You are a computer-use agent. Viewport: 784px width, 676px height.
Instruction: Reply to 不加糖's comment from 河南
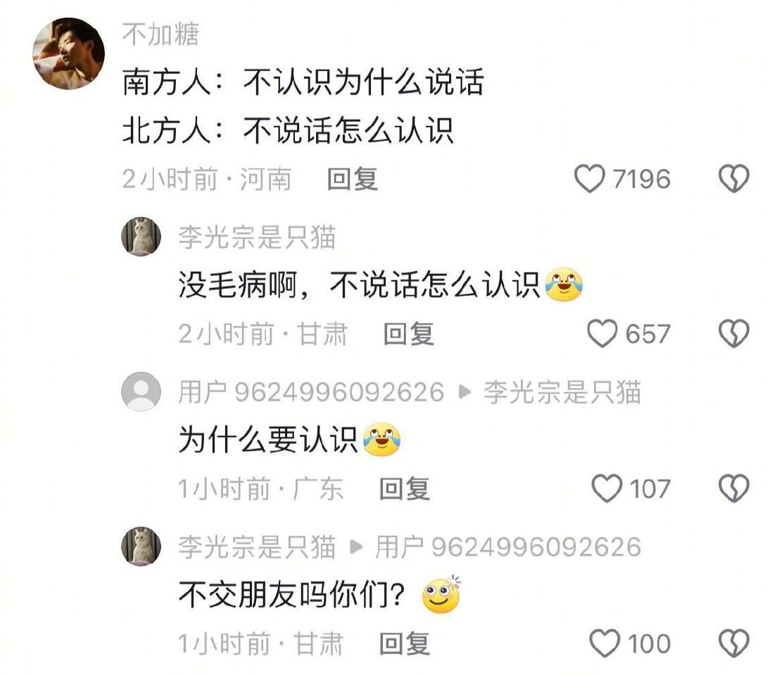pyautogui.click(x=352, y=179)
